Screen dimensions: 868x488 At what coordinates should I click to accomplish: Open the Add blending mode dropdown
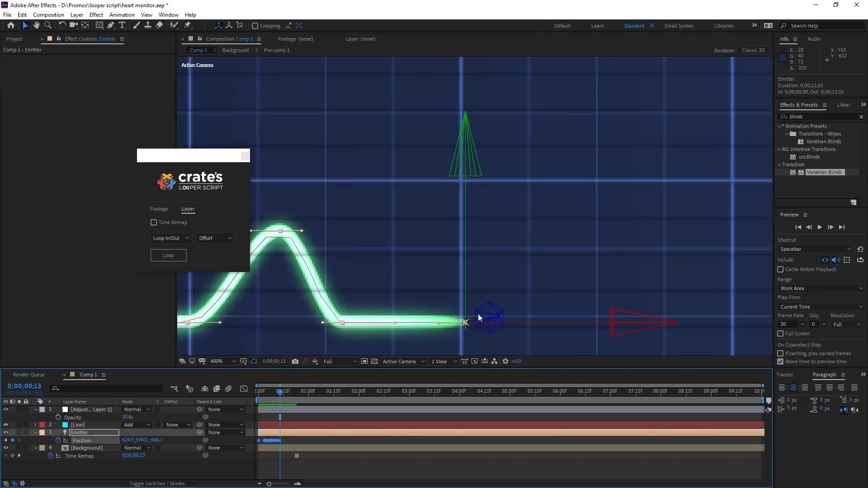[137, 425]
